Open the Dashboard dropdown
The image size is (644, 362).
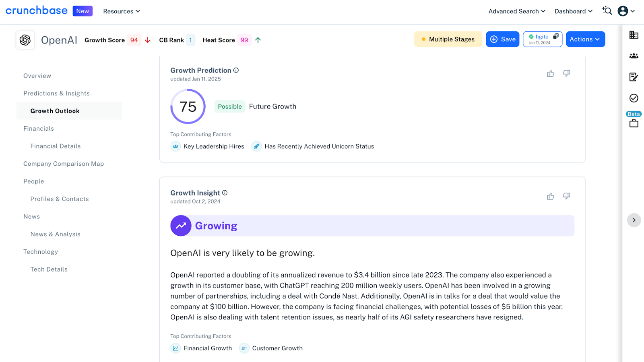[574, 11]
